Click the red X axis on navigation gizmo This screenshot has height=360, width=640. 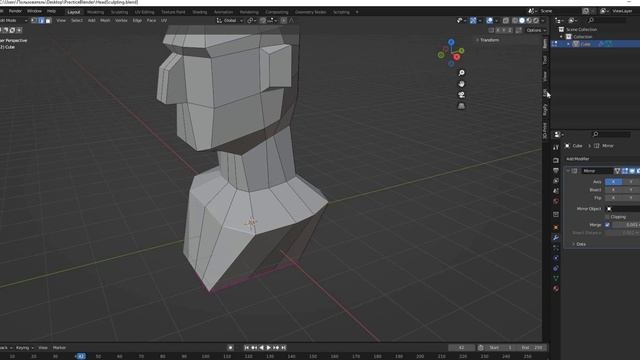(x=457, y=57)
